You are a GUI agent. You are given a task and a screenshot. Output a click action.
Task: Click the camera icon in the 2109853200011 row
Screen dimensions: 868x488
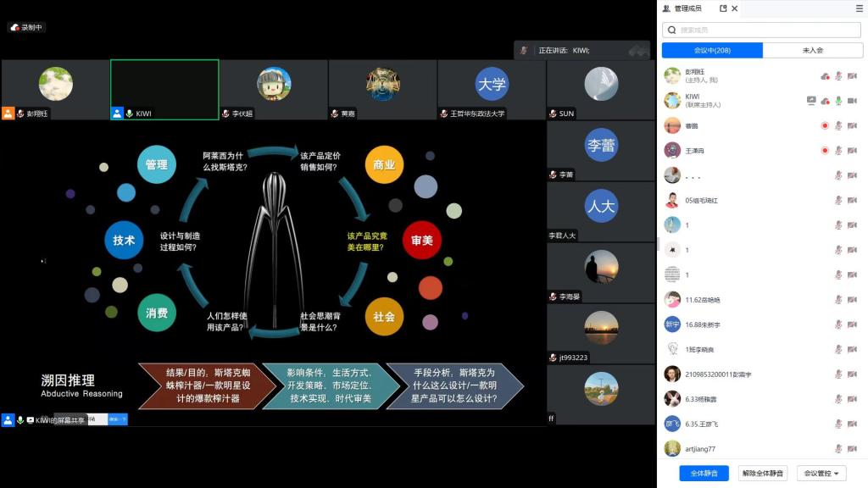tap(853, 374)
